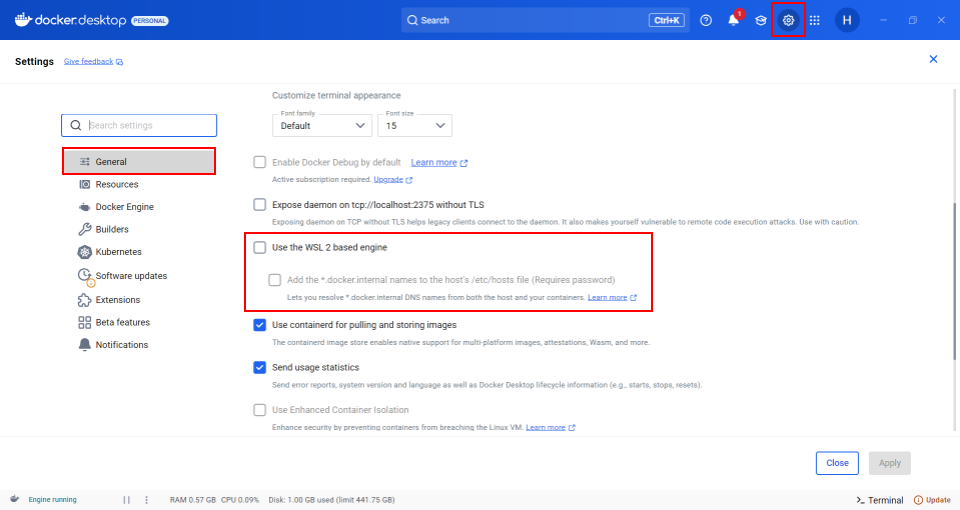Click the user avatar H icon

tap(847, 20)
